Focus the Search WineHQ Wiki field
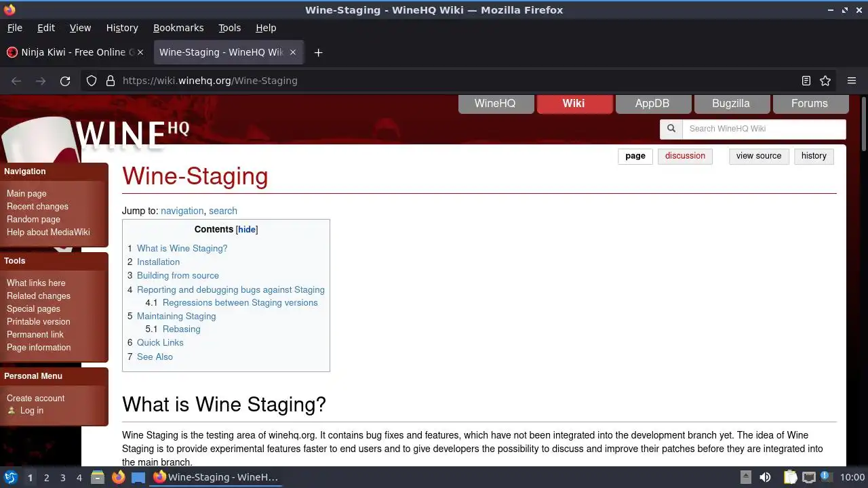 point(764,129)
